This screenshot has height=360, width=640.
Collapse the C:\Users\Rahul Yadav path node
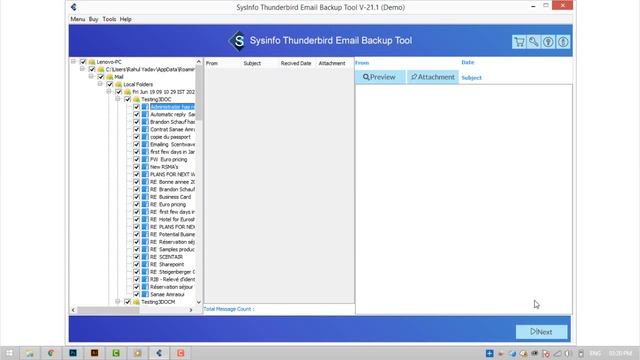[82, 69]
